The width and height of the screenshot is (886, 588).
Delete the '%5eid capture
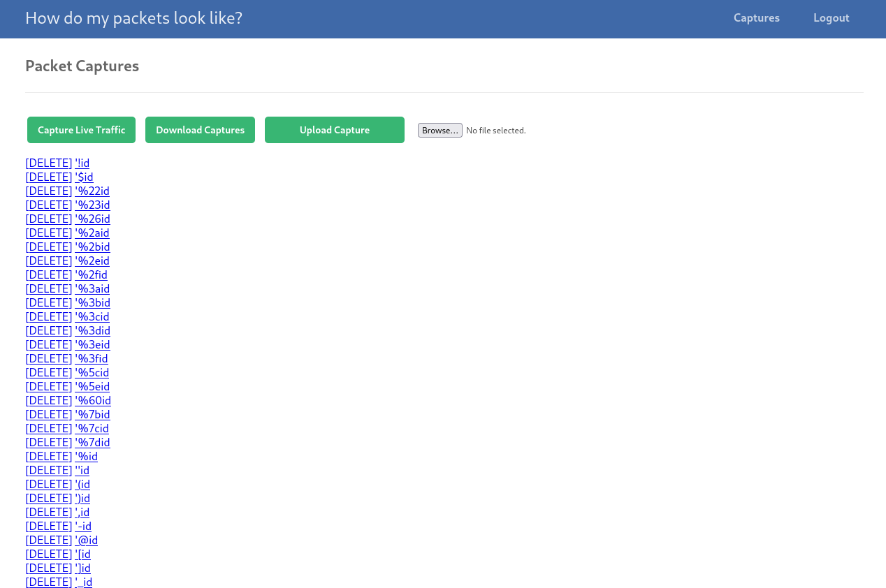click(x=49, y=386)
